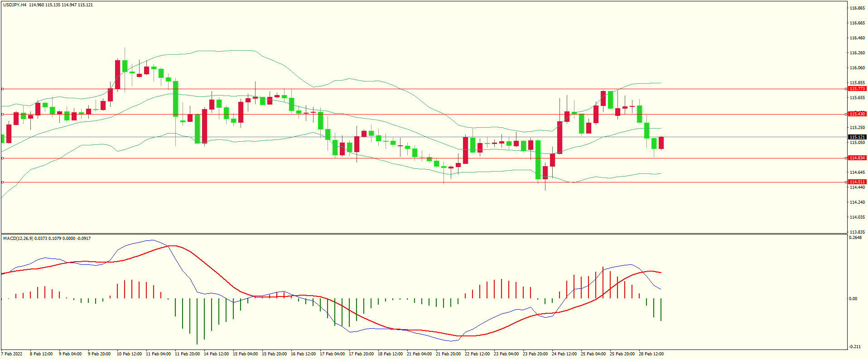This screenshot has height=359, width=868.
Task: Click the 23 Feb 20:00 time label
Action: (535, 354)
